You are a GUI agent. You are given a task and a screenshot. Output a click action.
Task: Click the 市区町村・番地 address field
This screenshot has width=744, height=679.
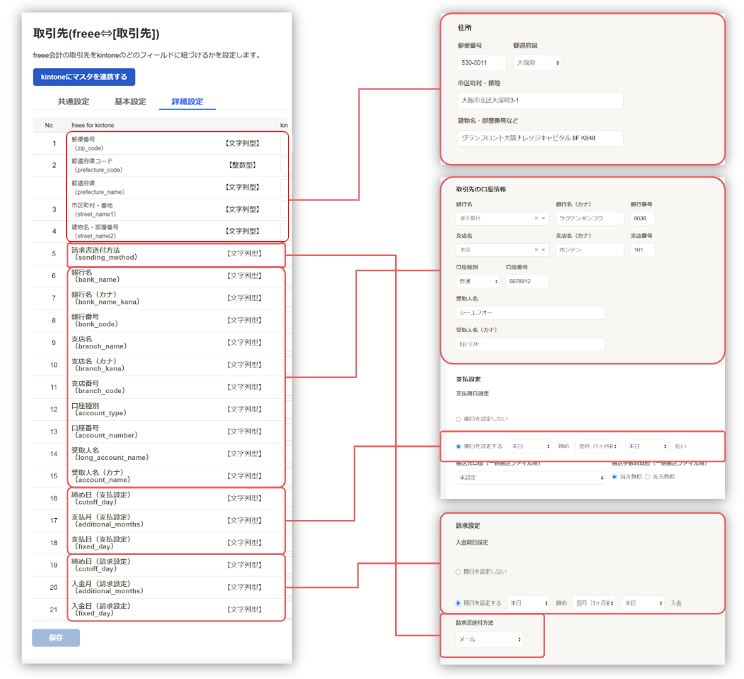(540, 101)
